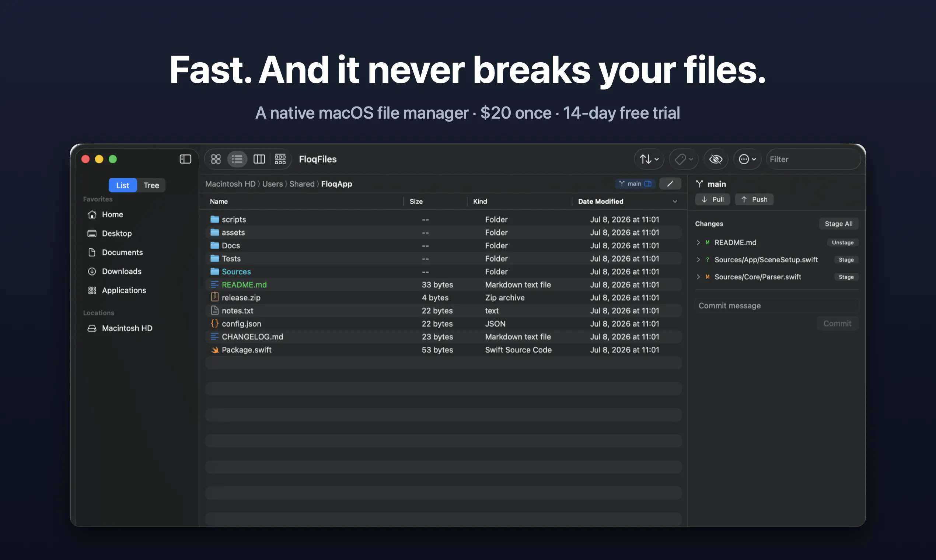Select the scripts folder icon

(215, 219)
